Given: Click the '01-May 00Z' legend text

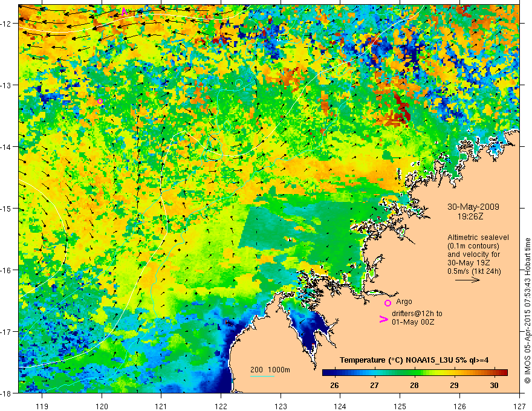Looking at the screenshot, I should click(413, 322).
